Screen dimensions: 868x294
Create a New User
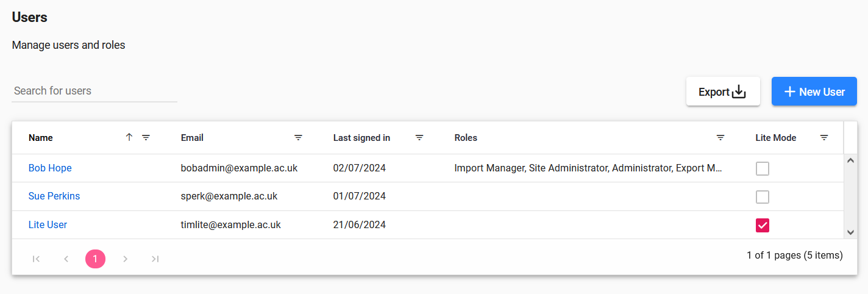[814, 91]
